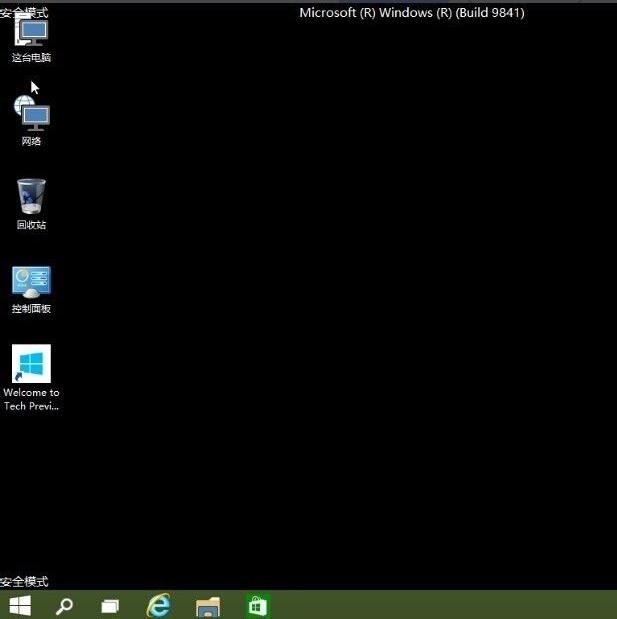Click the 网络 label text
The width and height of the screenshot is (617, 619).
(x=31, y=141)
